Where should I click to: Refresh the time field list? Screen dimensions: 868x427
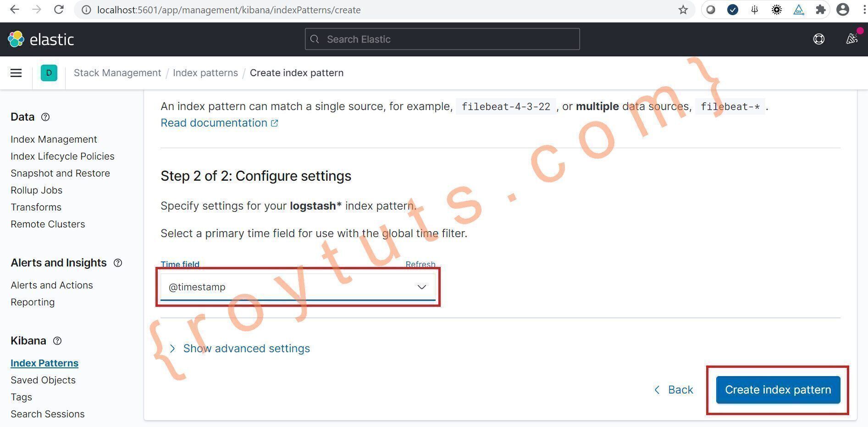click(420, 264)
